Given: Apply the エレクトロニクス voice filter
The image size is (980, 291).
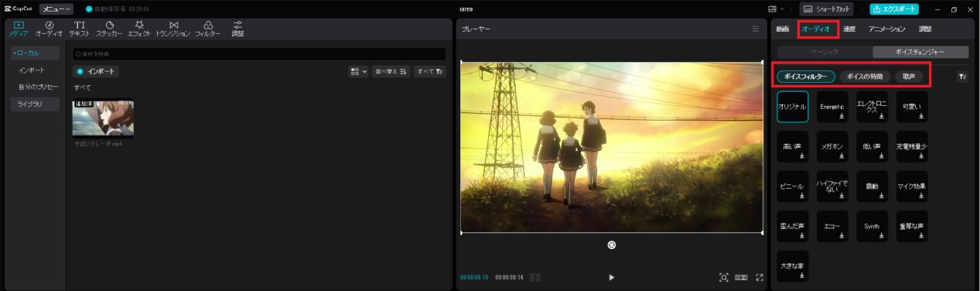Looking at the screenshot, I should [x=872, y=107].
